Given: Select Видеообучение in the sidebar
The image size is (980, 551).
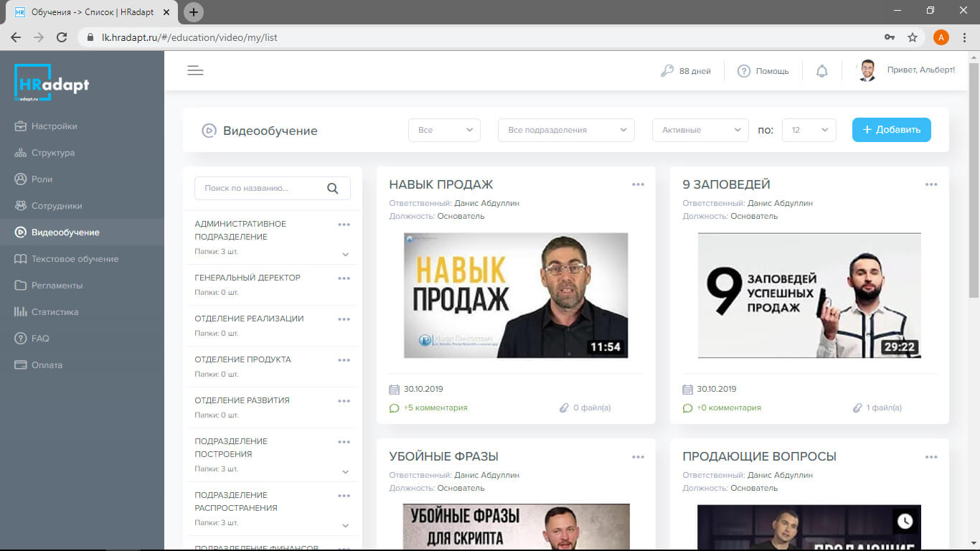Looking at the screenshot, I should tap(82, 232).
